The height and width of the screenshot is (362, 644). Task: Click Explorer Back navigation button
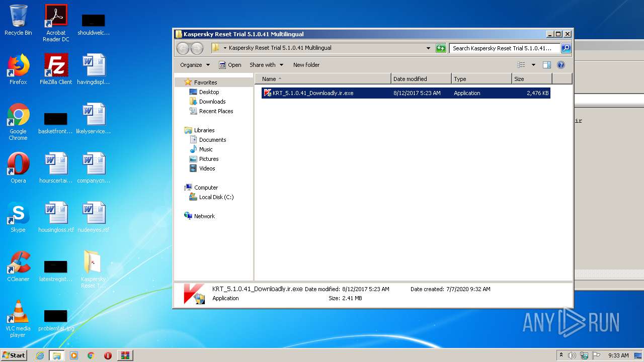(x=183, y=48)
